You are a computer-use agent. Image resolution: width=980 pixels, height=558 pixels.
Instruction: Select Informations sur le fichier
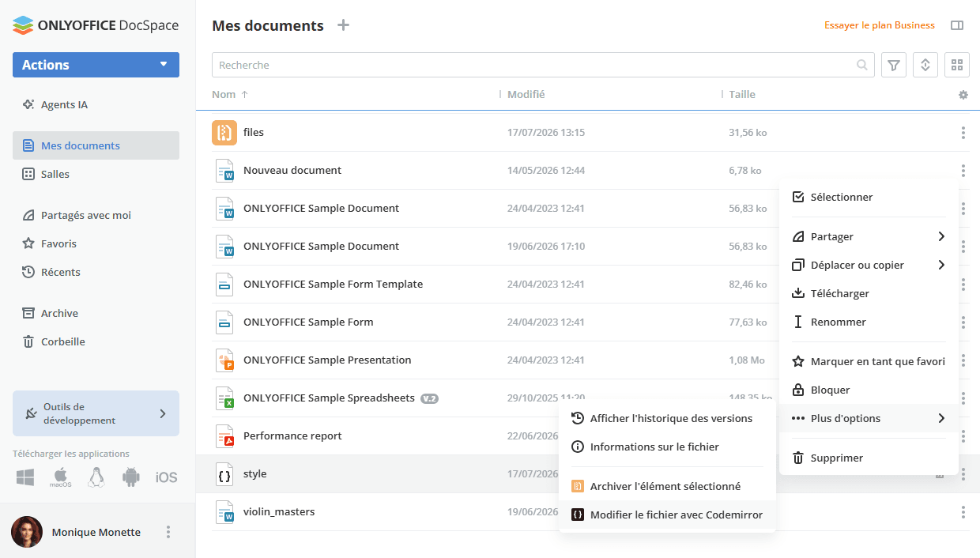[667, 447]
